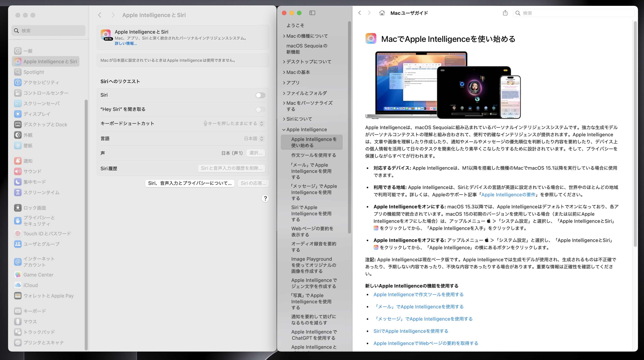Viewport: 644px width, 360px height.
Task: Select ようこそ in guide sidebar
Action: pyautogui.click(x=295, y=26)
